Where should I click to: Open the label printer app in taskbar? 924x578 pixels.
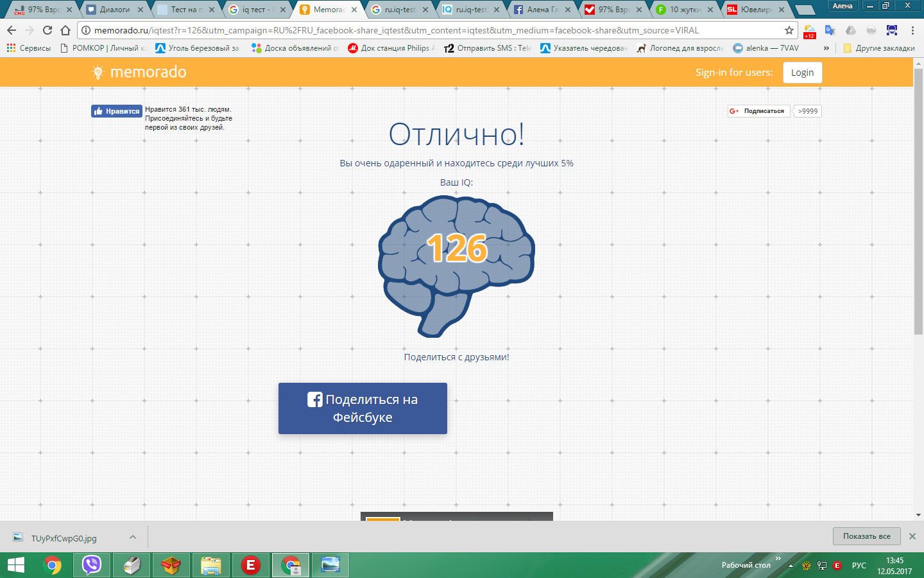click(132, 565)
